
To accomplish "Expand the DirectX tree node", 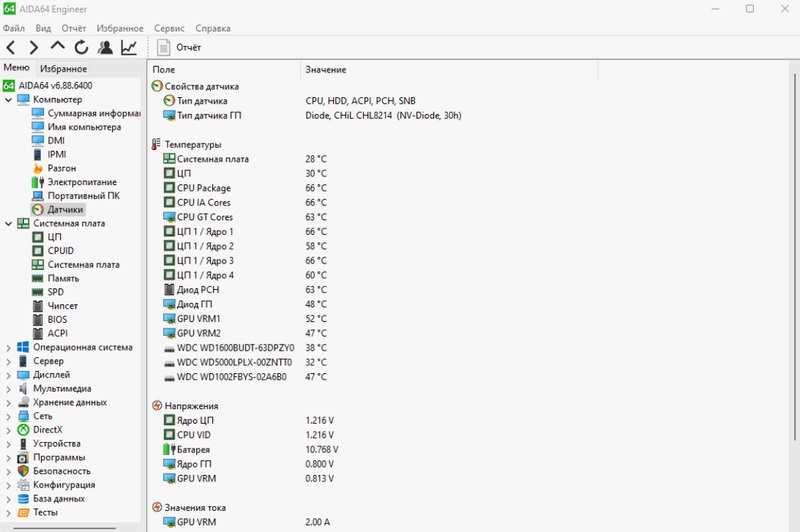I will pyautogui.click(x=8, y=430).
